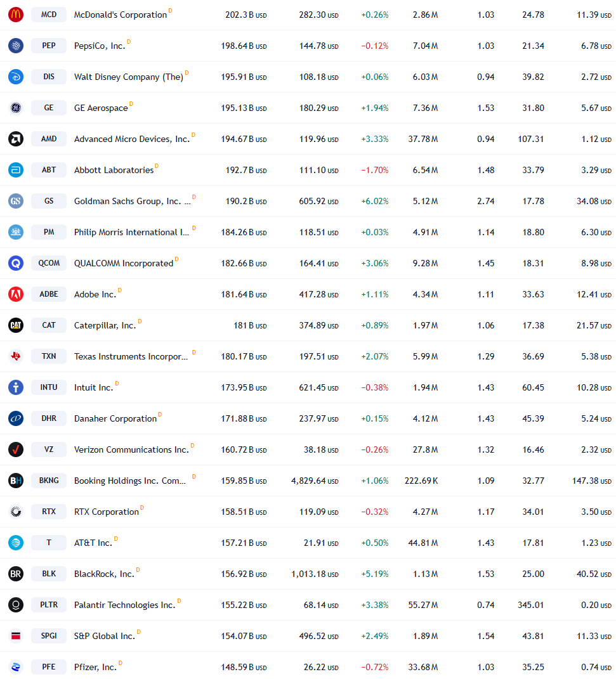Click the S&P Global logo icon
Screen dimensions: 616x679
[x=16, y=636]
